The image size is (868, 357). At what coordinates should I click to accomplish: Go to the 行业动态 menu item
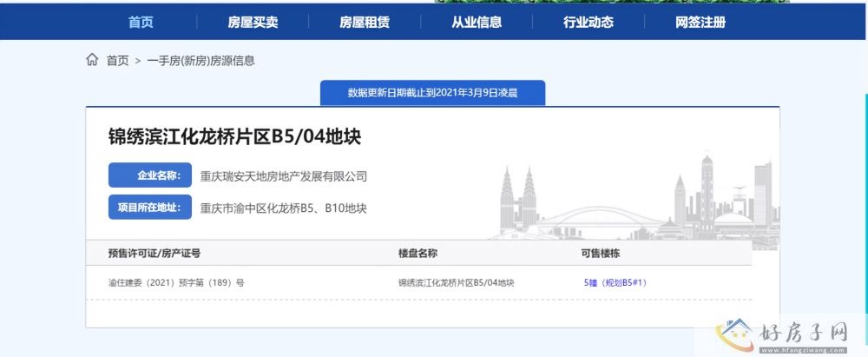[x=589, y=23]
